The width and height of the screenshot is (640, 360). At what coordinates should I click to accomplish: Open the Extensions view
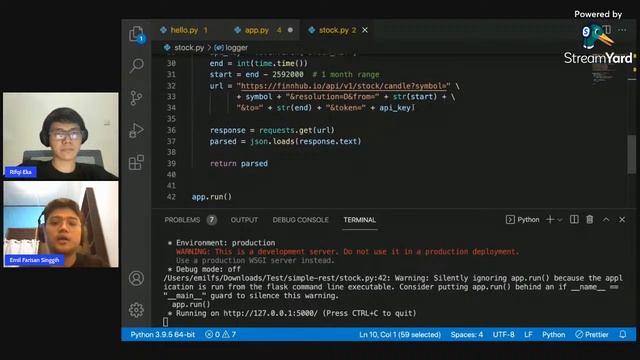pos(136,162)
